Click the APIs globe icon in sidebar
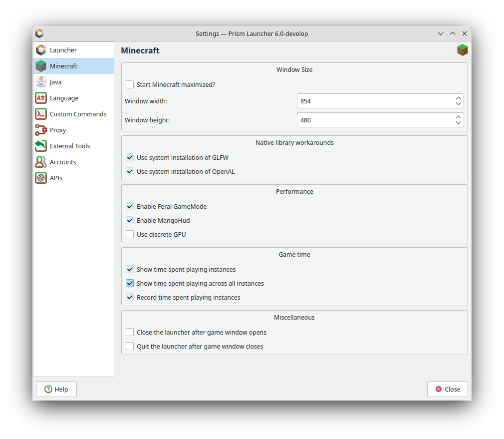The width and height of the screenshot is (504, 439). (x=41, y=178)
